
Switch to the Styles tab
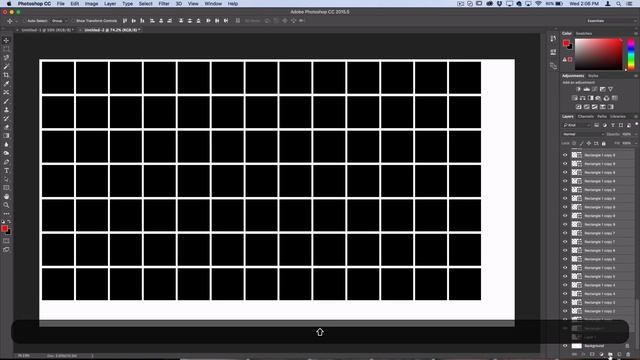point(593,76)
